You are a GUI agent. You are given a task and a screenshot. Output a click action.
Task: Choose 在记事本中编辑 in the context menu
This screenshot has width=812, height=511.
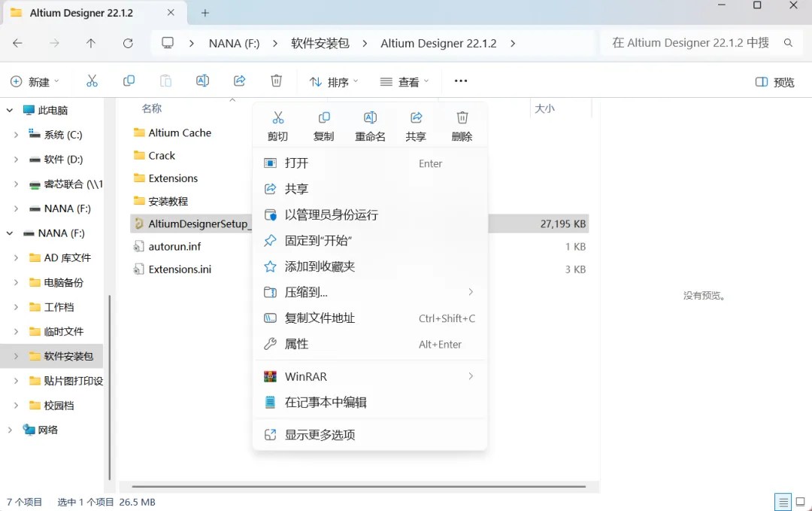(x=370, y=402)
